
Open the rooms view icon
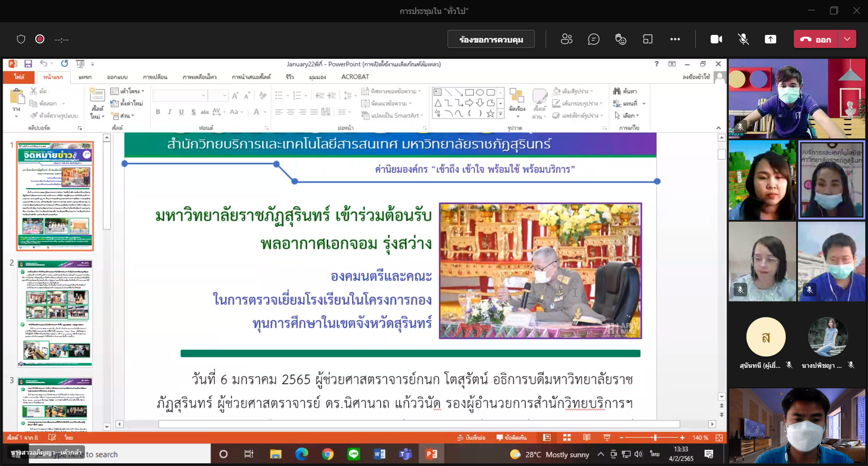[648, 39]
